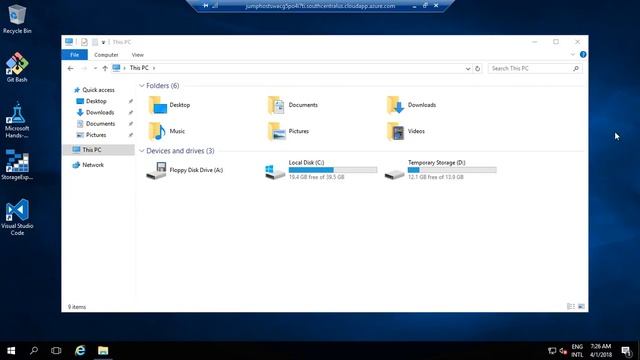Image resolution: width=640 pixels, height=360 pixels.
Task: Open the File menu
Action: [x=74, y=55]
